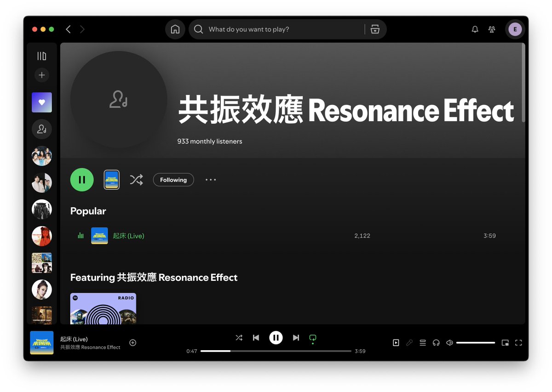Click the 0:47 elapsed time label
Image resolution: width=552 pixels, height=392 pixels.
point(192,351)
